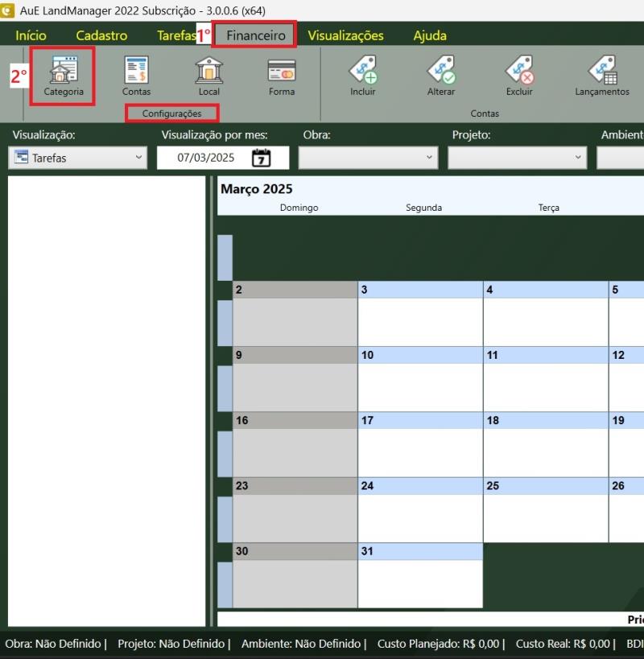Click the Alterar account icon
Screen dimensions: 644x659
(441, 72)
